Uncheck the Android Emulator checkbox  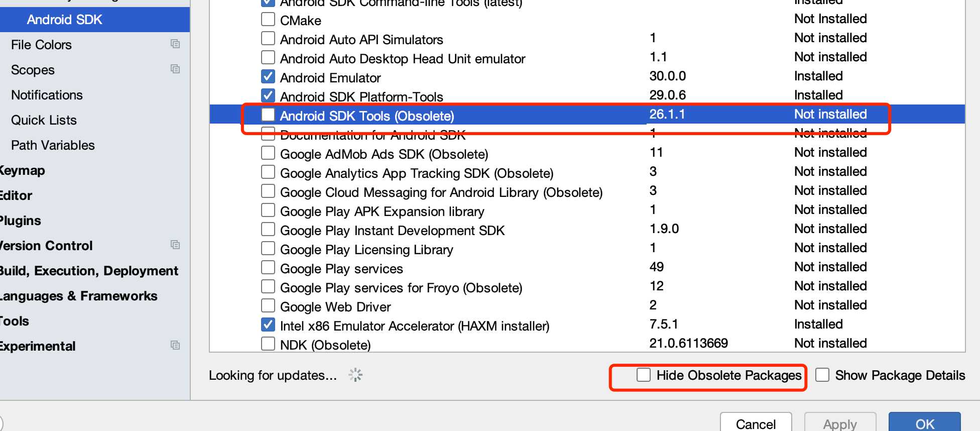(x=268, y=76)
